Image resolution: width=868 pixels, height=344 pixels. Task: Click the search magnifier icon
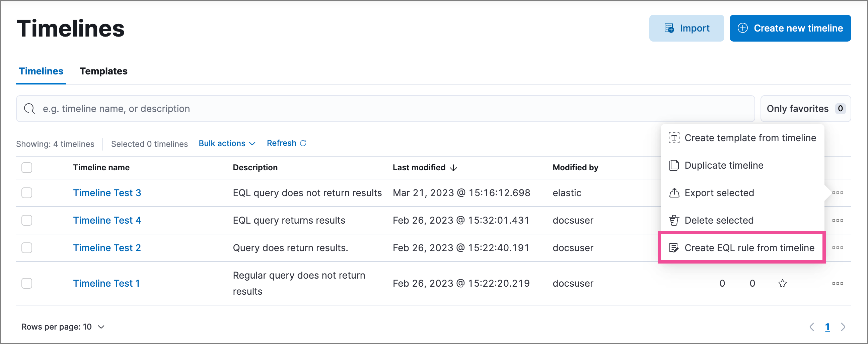coord(29,109)
